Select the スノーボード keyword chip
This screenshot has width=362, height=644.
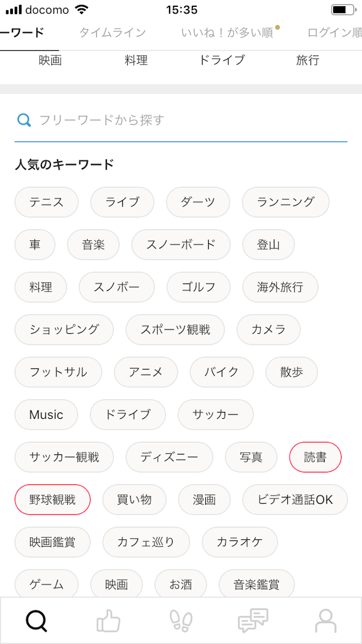click(181, 244)
